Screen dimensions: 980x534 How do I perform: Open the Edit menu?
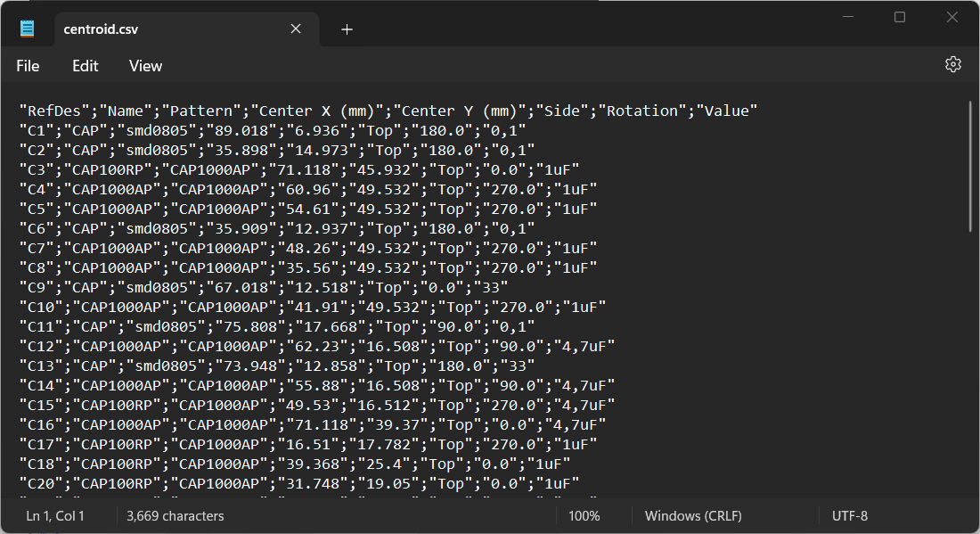coord(85,66)
